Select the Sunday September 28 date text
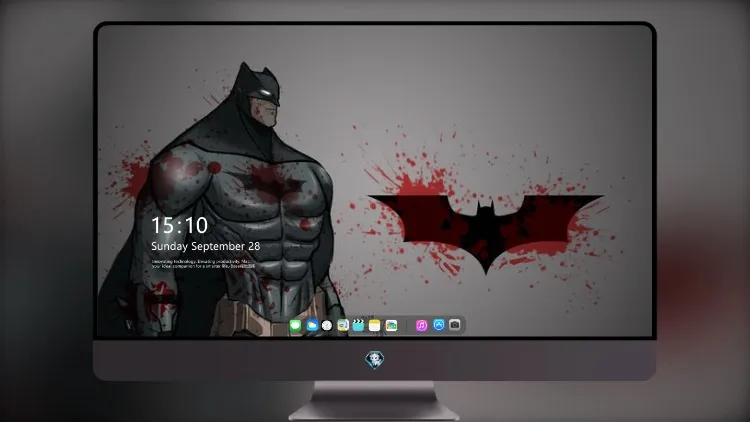Screen dimensions: 750x422 [x=206, y=246]
